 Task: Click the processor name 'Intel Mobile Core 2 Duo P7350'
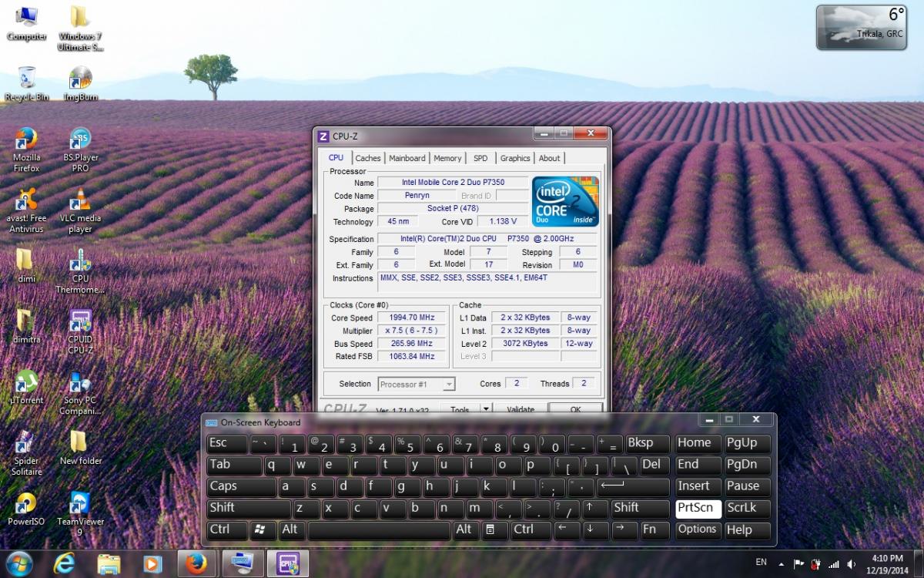(453, 183)
